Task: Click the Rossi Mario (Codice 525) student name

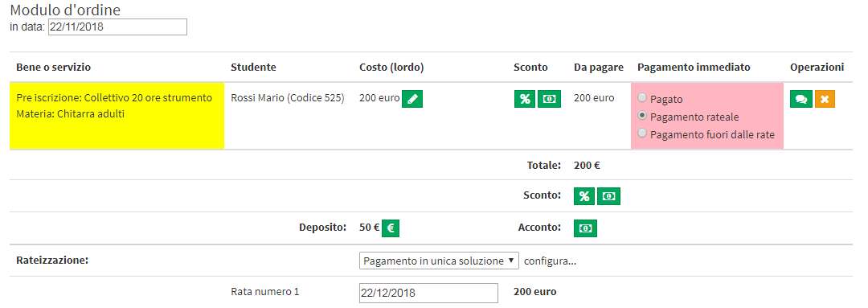Action: pyautogui.click(x=288, y=98)
